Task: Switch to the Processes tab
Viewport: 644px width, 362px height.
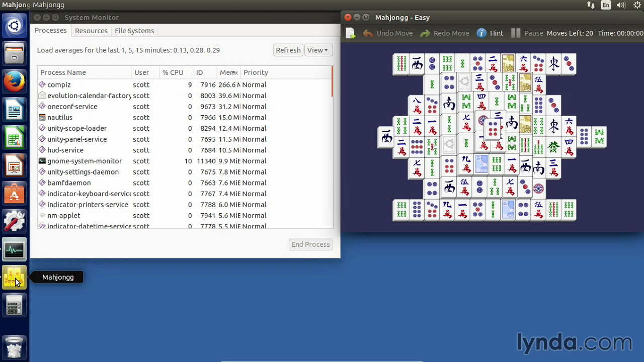Action: [50, 31]
